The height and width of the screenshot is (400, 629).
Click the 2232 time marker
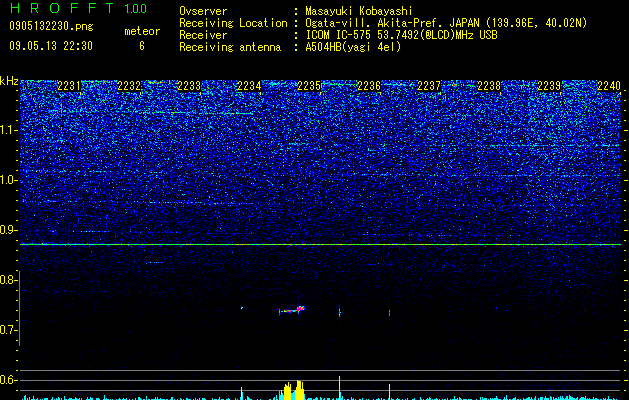[129, 86]
